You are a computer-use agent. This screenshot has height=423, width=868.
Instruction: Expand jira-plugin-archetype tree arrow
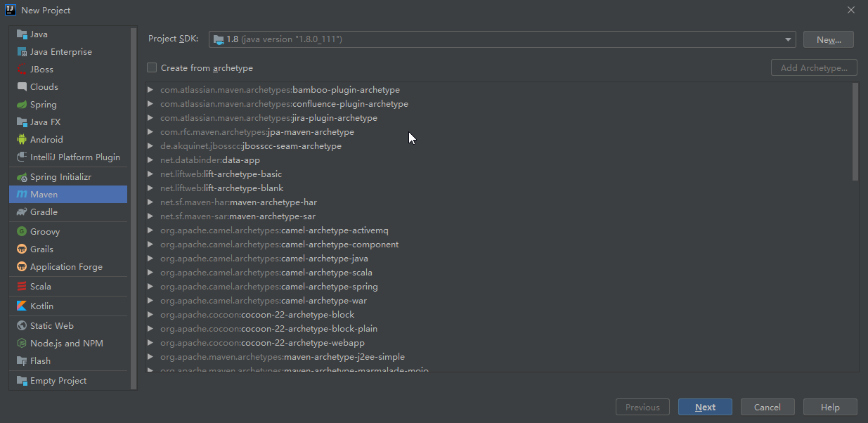point(150,118)
